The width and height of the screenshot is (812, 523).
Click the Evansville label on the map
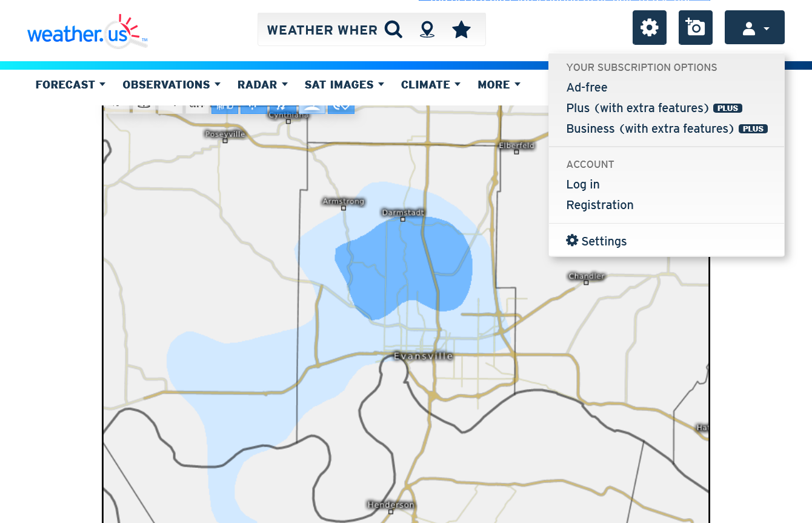point(424,356)
